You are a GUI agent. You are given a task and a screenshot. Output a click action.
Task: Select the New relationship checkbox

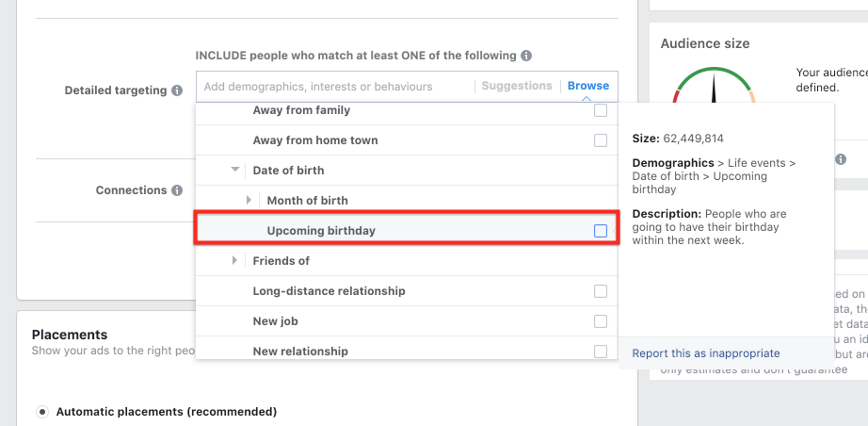(601, 352)
